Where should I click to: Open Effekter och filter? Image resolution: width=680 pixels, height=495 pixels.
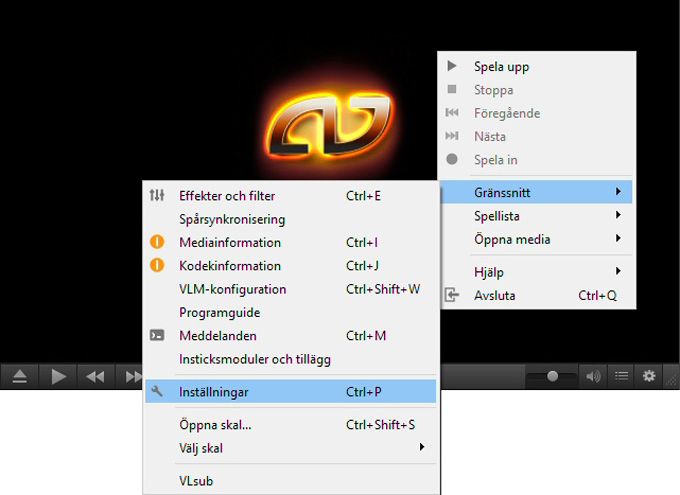tap(291, 196)
